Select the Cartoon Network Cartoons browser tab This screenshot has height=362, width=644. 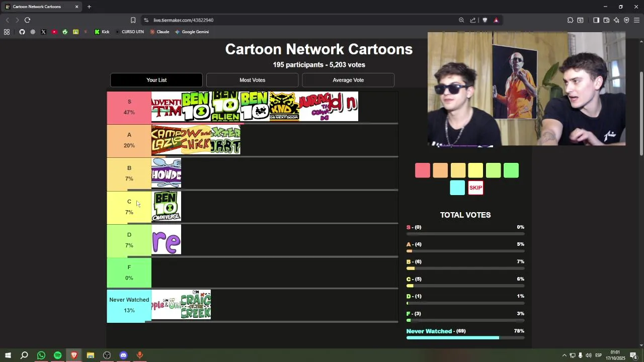[x=41, y=7]
